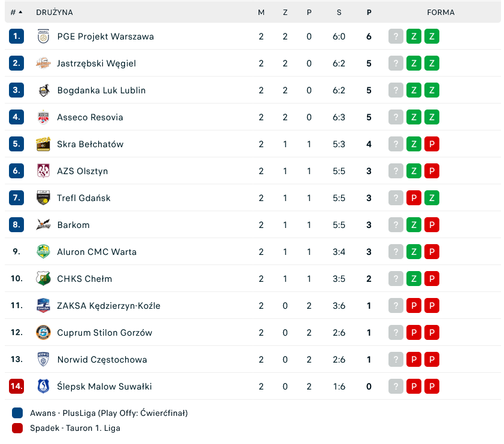Open Norwid Częstochowa team link
The image size is (504, 444).
pos(102,360)
